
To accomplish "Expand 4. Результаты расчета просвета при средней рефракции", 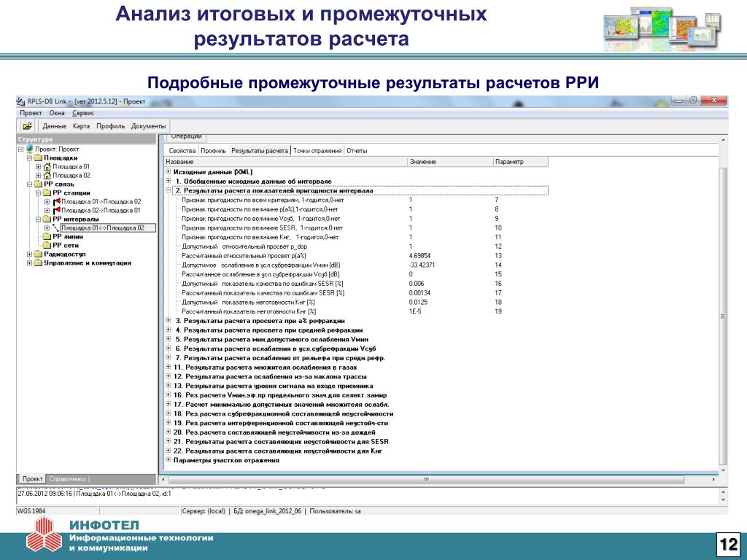I will (x=169, y=330).
